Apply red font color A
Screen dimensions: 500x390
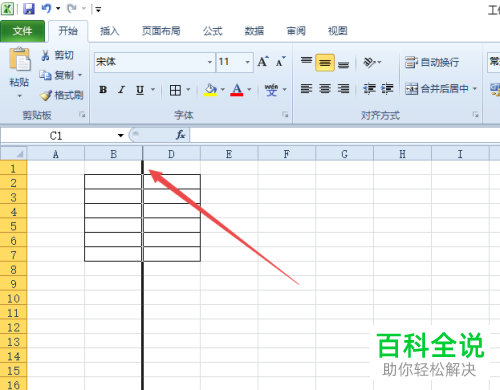237,90
